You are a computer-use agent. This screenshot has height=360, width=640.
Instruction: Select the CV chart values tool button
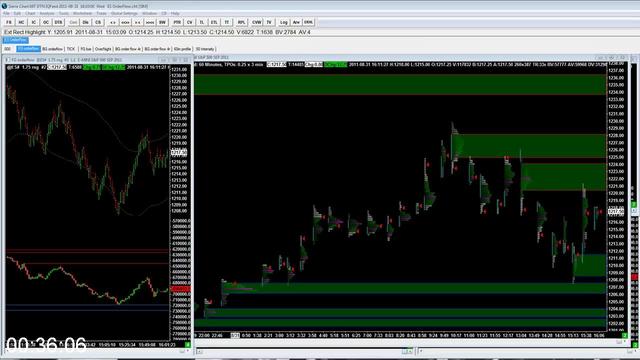(x=189, y=22)
